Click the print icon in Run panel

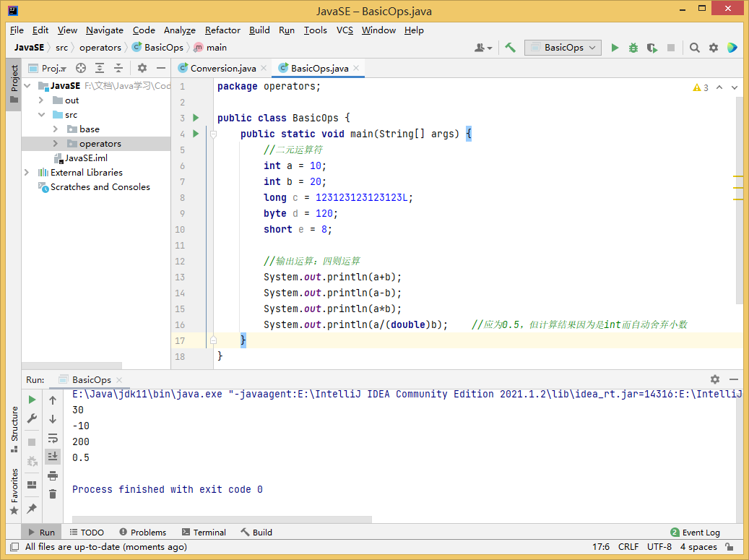pos(53,475)
